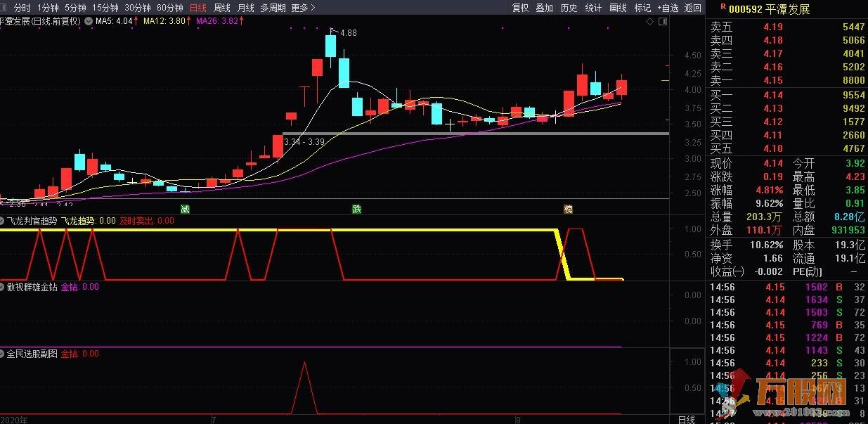
Task: Click the 跌 marker below the chart
Action: tap(357, 209)
